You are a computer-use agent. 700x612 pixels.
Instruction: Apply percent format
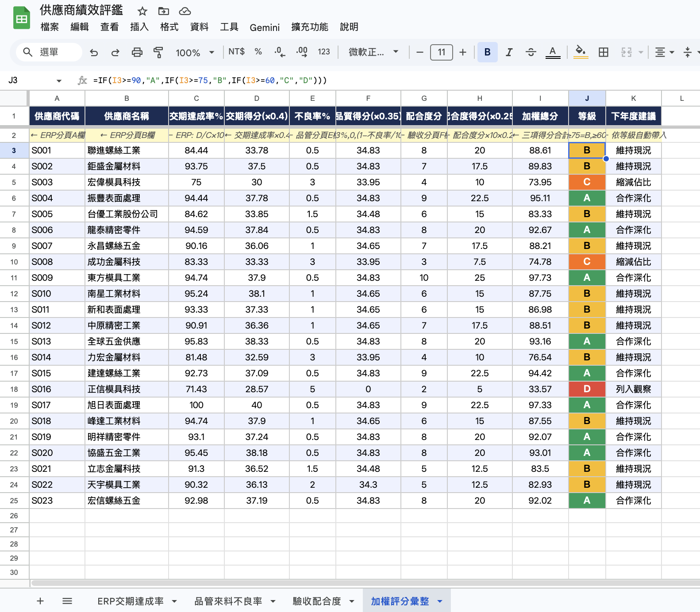(258, 52)
